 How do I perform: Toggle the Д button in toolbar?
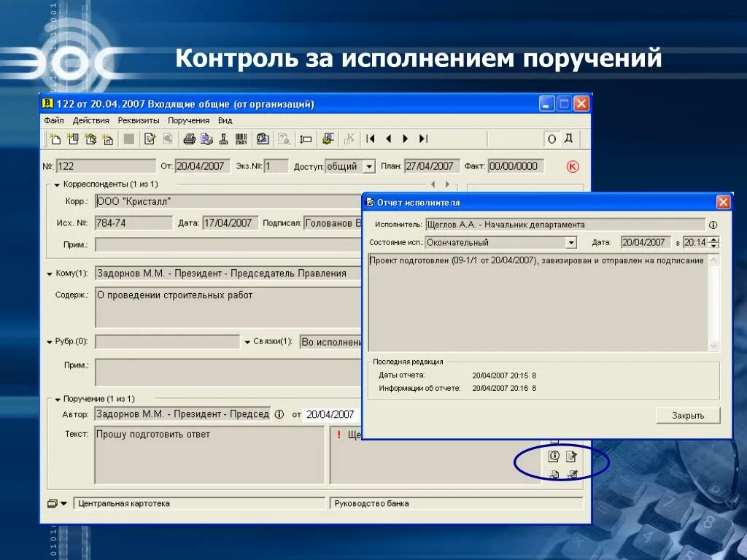568,139
